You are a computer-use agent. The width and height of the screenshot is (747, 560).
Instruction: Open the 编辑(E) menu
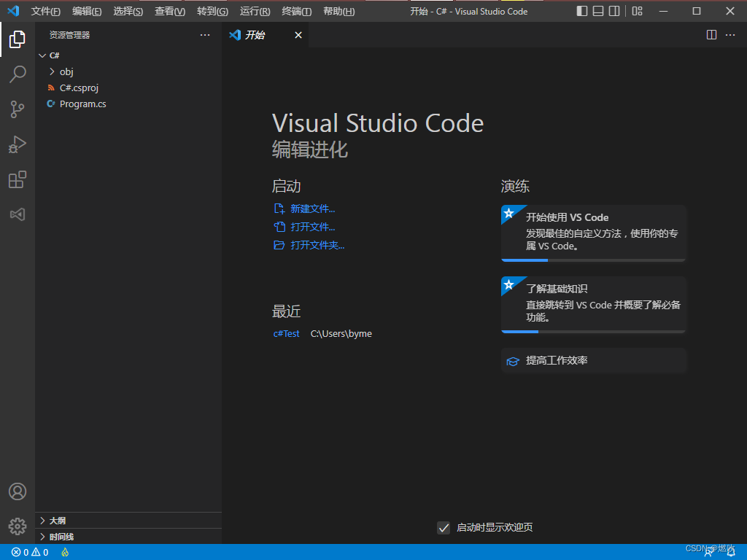87,11
